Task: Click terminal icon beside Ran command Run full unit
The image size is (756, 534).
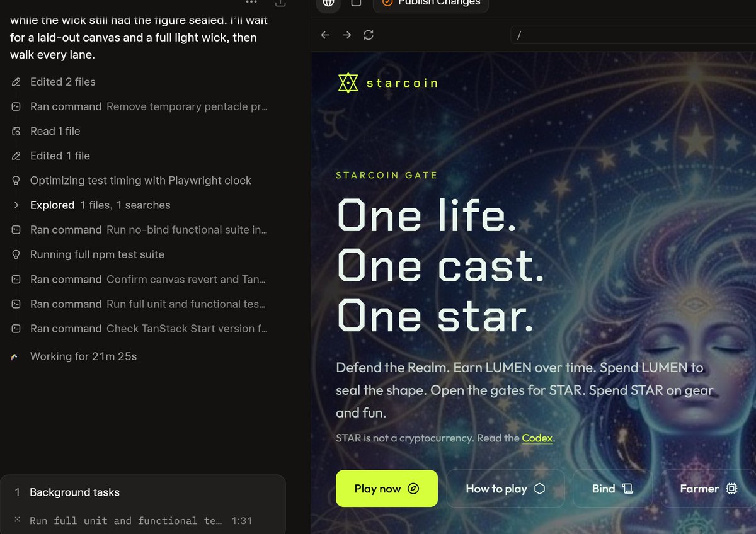Action: (x=16, y=304)
